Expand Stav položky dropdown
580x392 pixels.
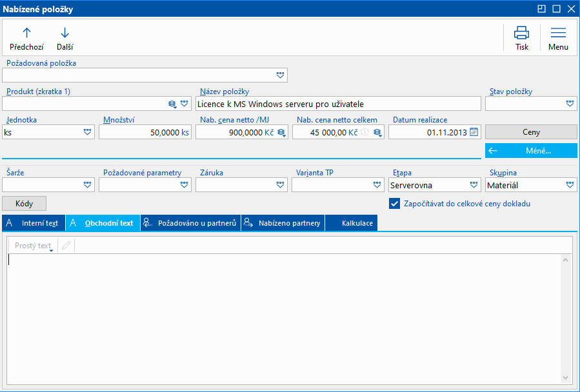coord(570,104)
